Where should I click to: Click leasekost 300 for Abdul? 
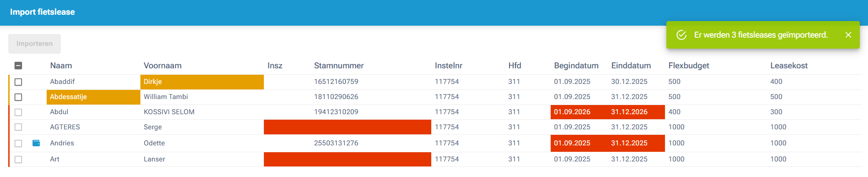coord(776,112)
